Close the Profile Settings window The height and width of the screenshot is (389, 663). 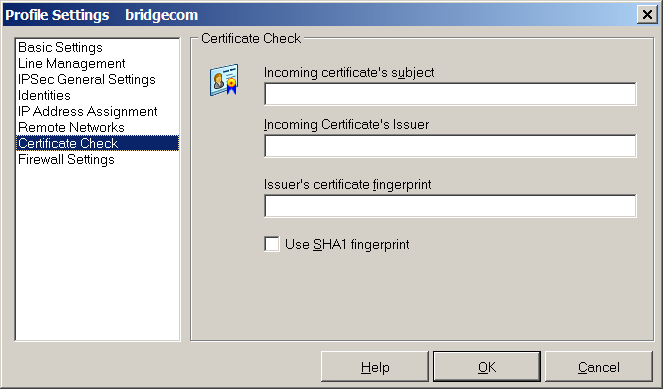pos(647,15)
